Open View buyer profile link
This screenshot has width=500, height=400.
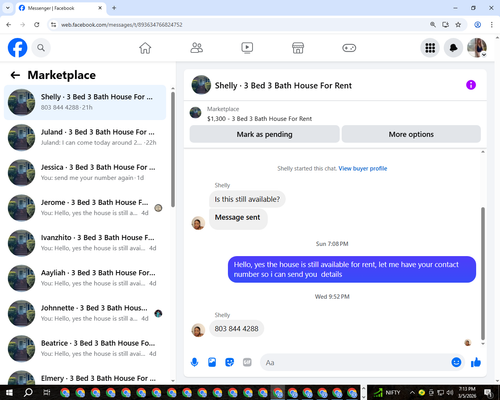[363, 169]
